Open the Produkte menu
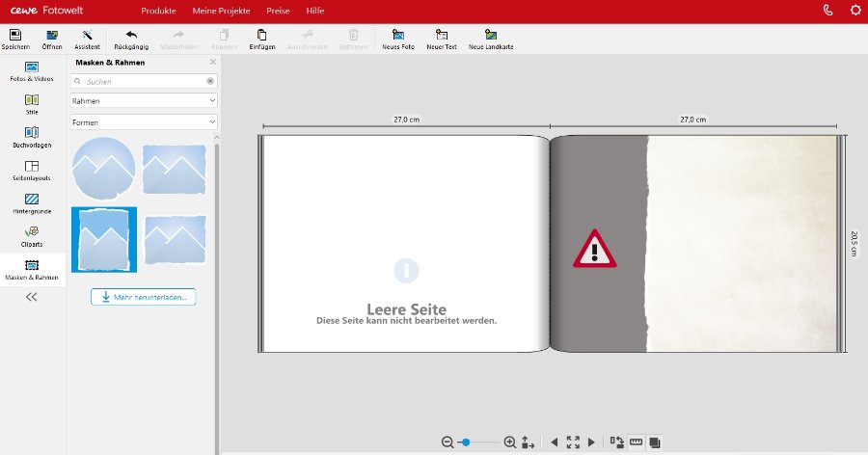The height and width of the screenshot is (455, 868). (158, 11)
